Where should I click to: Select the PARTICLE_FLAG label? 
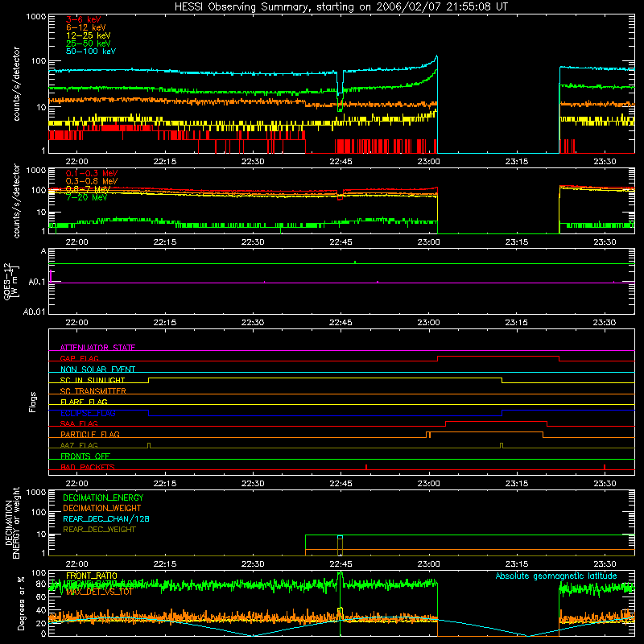(x=90, y=434)
